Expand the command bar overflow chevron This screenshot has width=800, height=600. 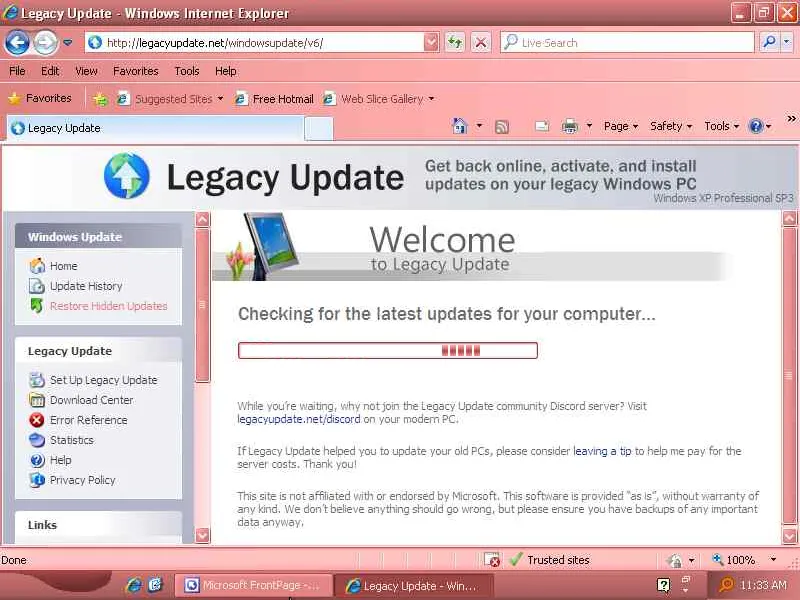[791, 119]
